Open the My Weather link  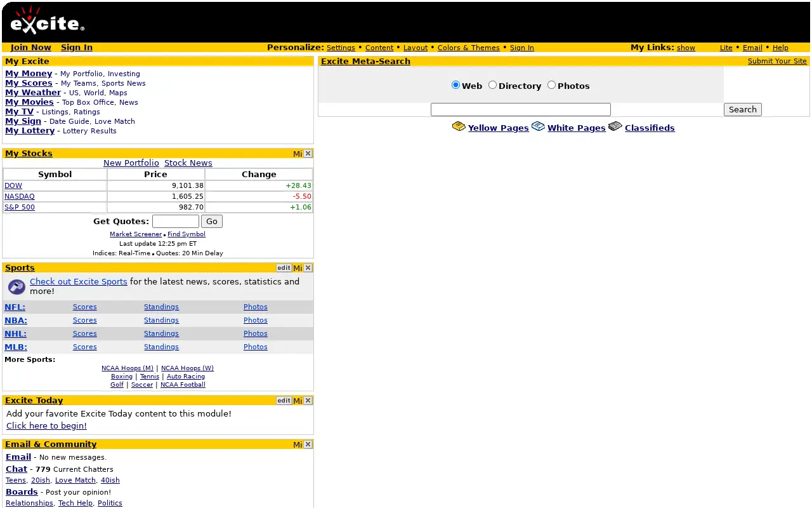pos(33,93)
